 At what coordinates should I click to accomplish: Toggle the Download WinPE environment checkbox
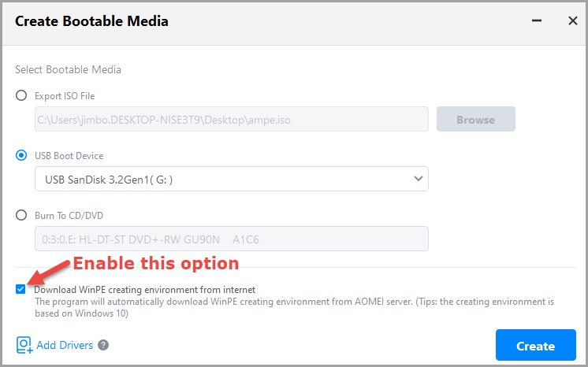pos(20,289)
